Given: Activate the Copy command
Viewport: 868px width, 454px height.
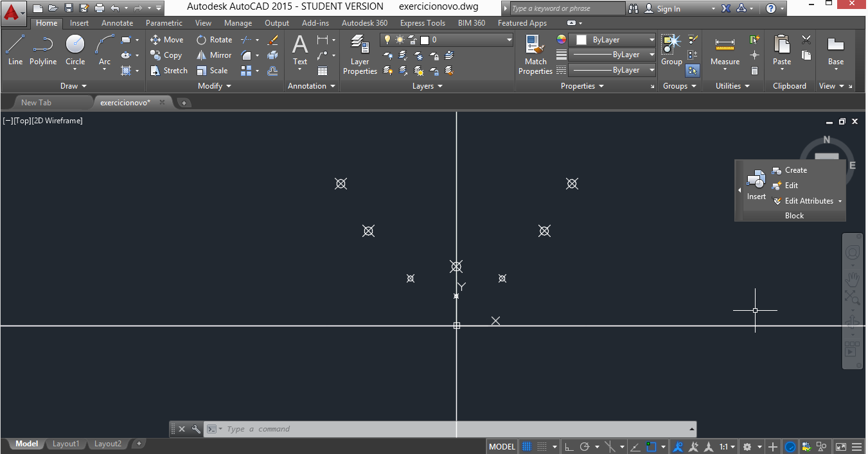Looking at the screenshot, I should tap(166, 55).
